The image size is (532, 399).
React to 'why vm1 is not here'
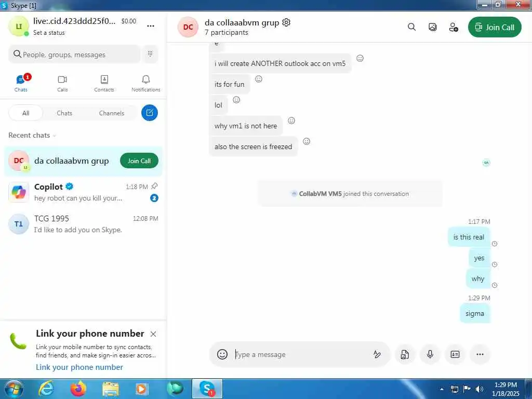tap(291, 121)
